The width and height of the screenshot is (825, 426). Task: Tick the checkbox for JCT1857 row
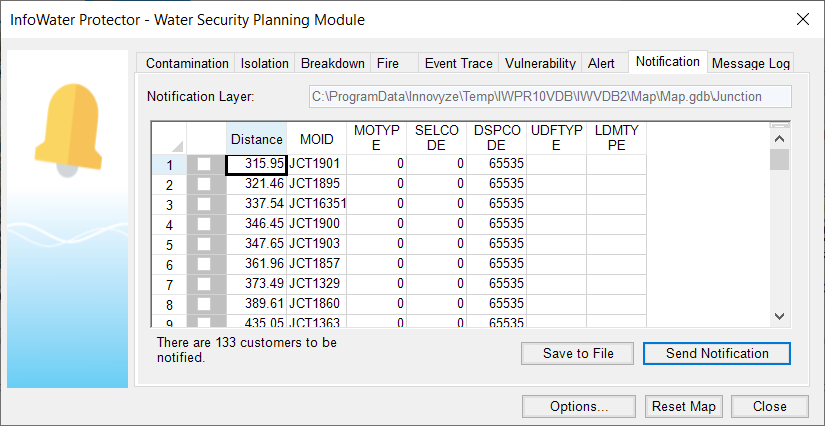tap(204, 264)
